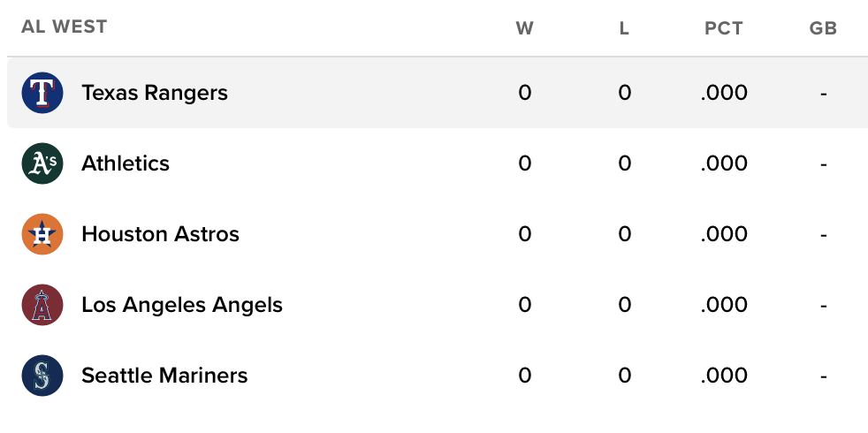Sort standings by the W column
The image size is (868, 433).
pos(525,28)
